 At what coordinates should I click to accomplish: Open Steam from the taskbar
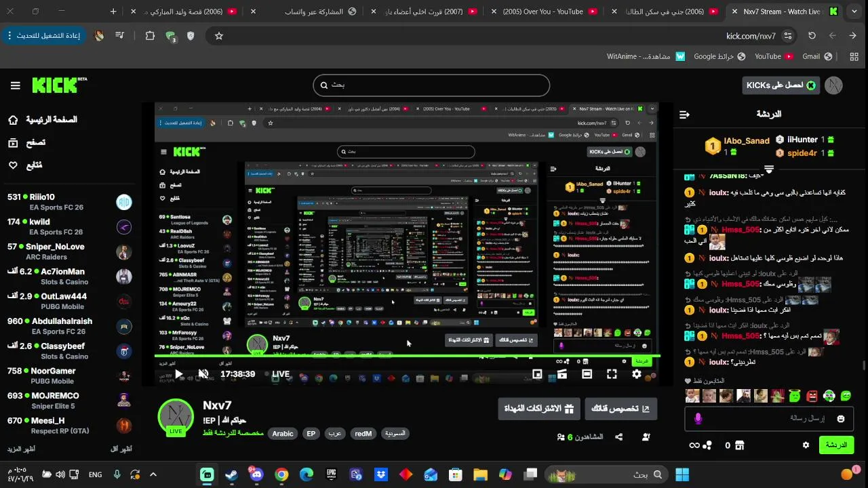click(x=231, y=474)
